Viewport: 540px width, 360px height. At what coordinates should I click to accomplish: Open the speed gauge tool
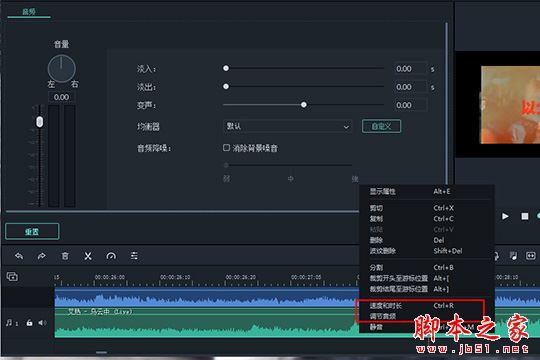tap(111, 256)
